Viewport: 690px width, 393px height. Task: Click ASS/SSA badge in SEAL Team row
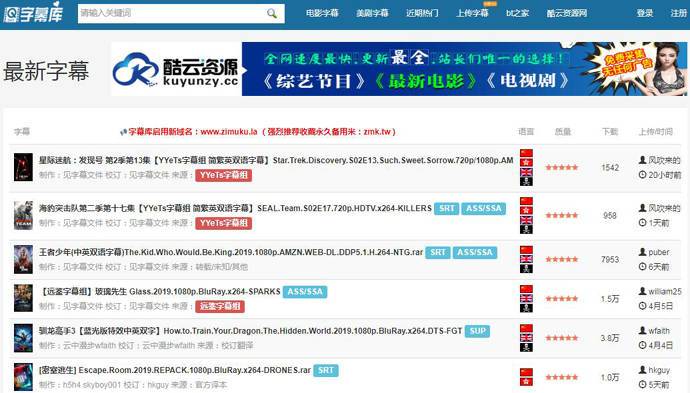(x=484, y=209)
